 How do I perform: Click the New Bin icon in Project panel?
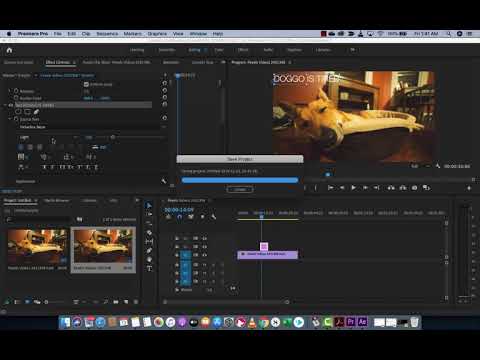tap(116, 302)
